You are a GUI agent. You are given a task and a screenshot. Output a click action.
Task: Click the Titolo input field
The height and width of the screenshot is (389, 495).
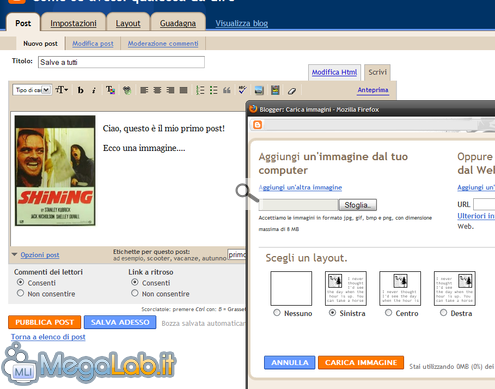click(121, 62)
